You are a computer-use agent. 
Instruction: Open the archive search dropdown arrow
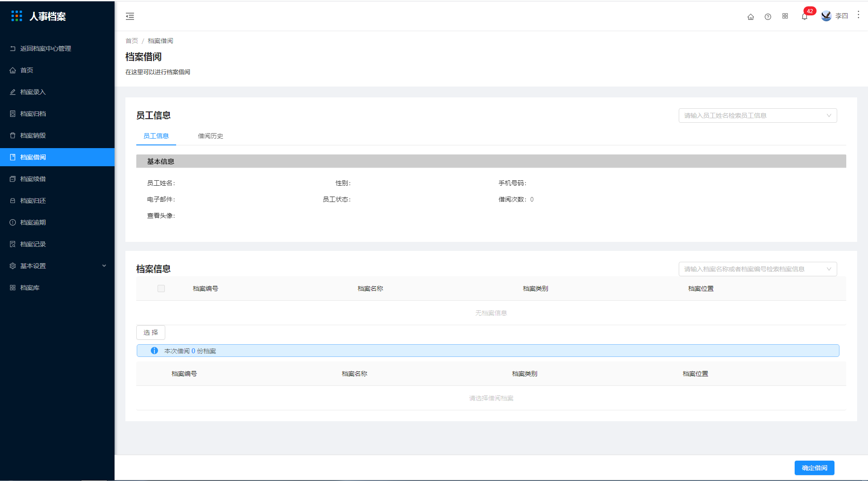(829, 269)
